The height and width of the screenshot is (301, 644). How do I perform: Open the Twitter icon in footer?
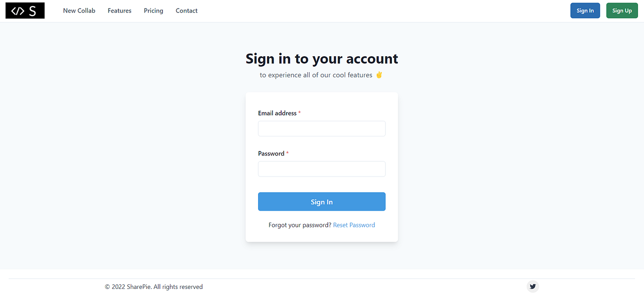click(532, 287)
